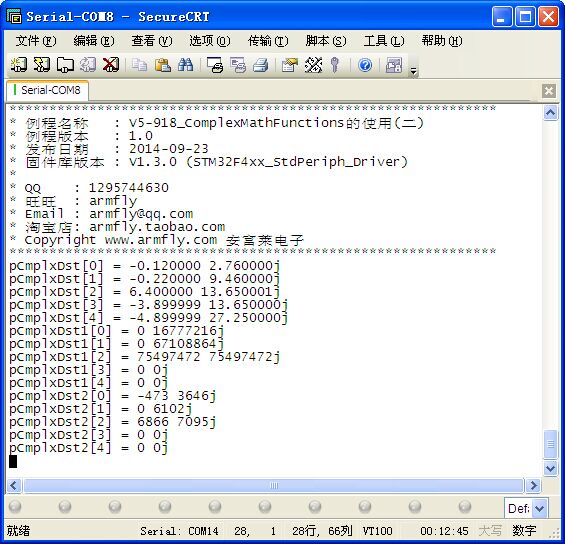Click the horizontal scrollbar left arrow
The image size is (565, 544).
click(x=14, y=486)
